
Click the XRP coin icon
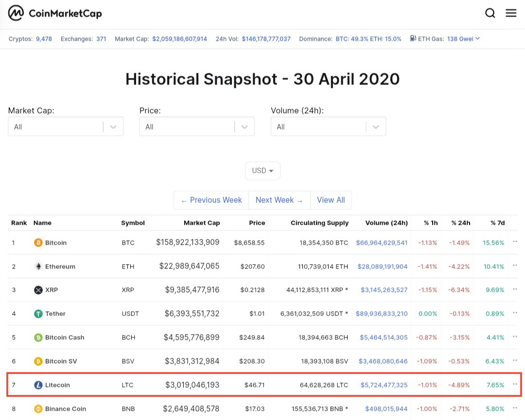38,290
